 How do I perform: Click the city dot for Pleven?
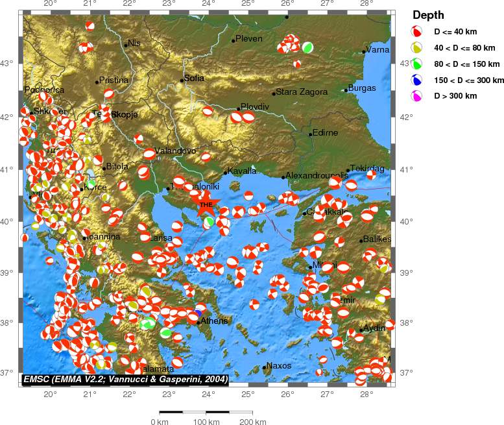[x=234, y=41]
